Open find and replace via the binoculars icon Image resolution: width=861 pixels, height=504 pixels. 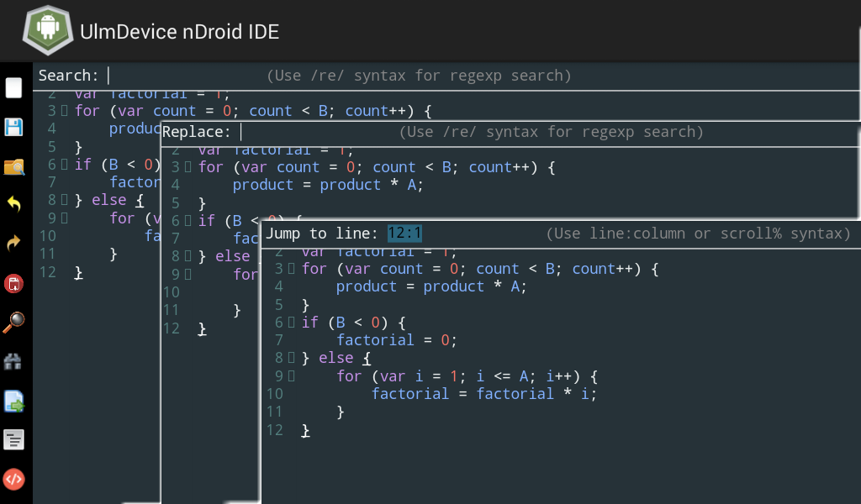coord(13,361)
